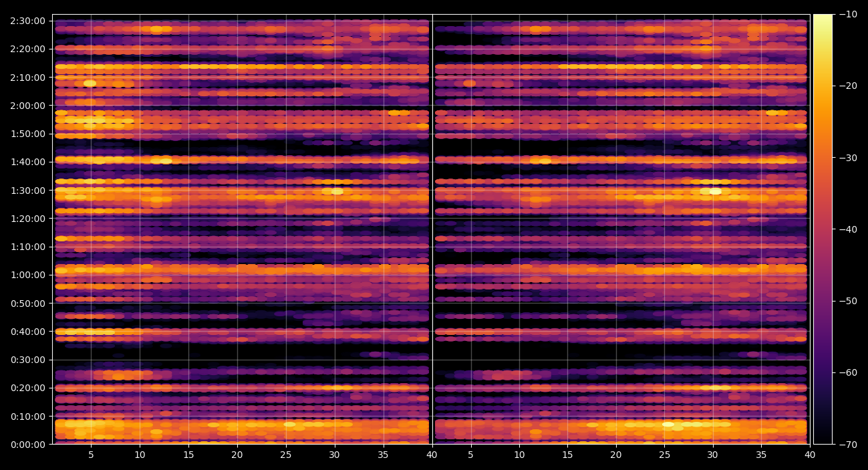Select the 0:30:00 tick label
The width and height of the screenshot is (868, 470).
(x=27, y=360)
